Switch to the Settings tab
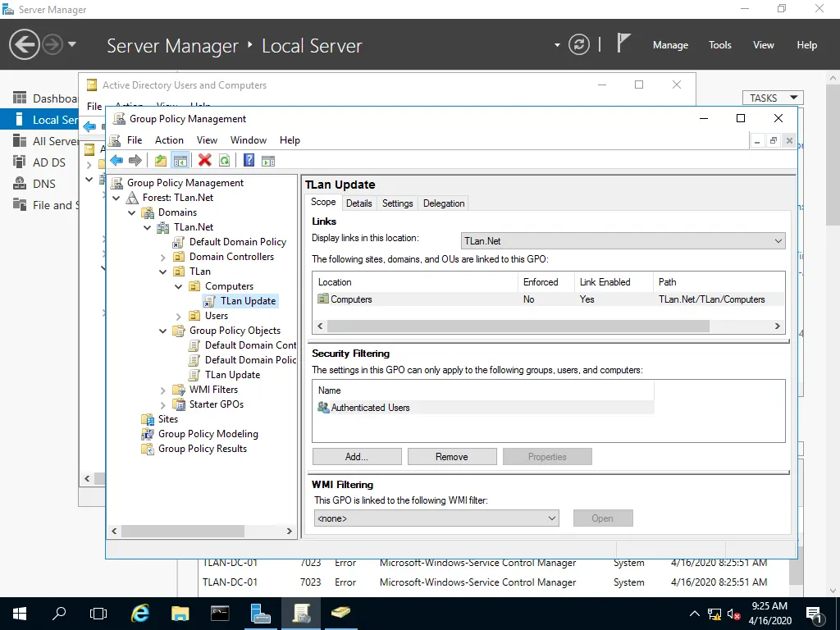Screen dimensions: 840x630 (x=398, y=203)
